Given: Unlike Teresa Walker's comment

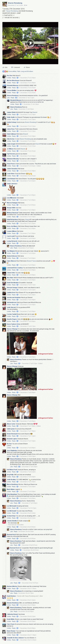Looking at the screenshot, I should 9,93.
